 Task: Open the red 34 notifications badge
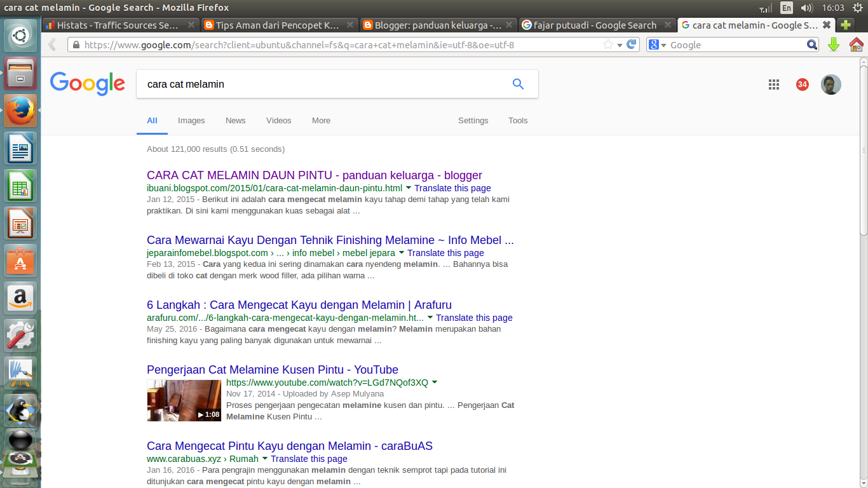pos(803,85)
